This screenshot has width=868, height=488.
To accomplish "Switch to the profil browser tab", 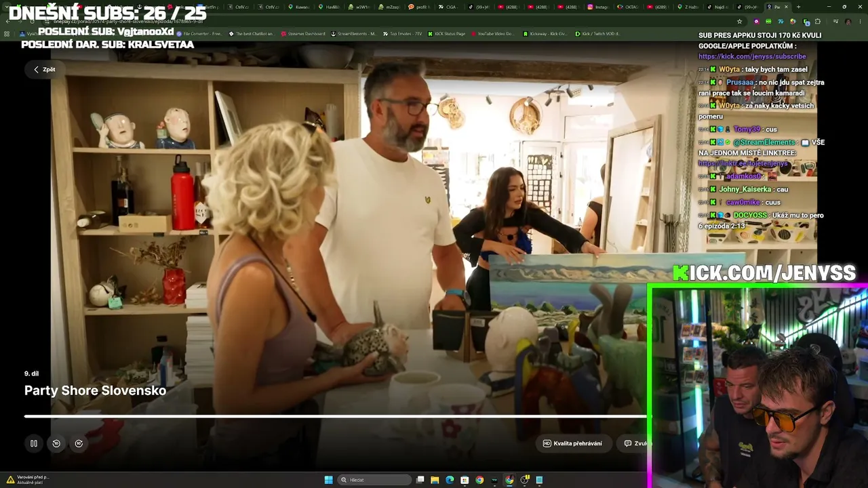I will [x=419, y=7].
